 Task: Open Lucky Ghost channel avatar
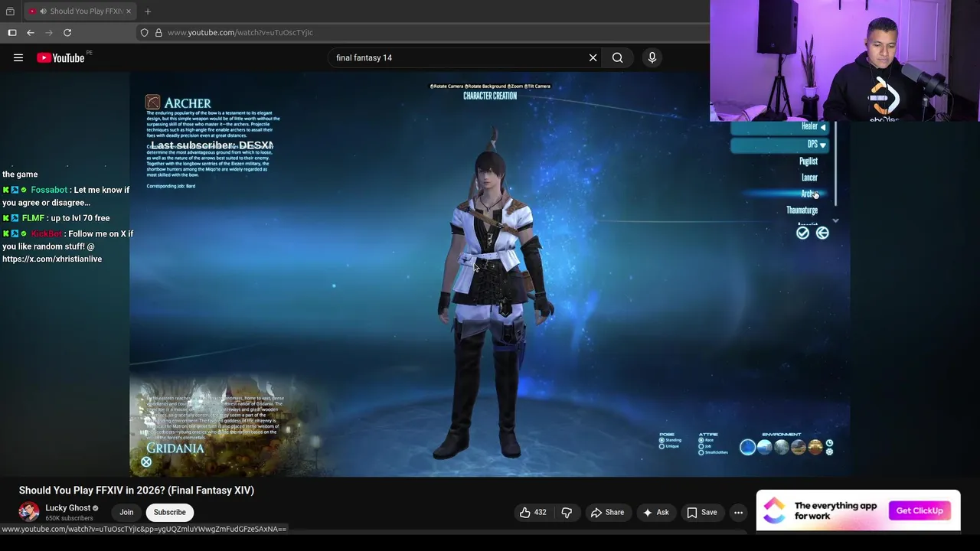tap(29, 512)
